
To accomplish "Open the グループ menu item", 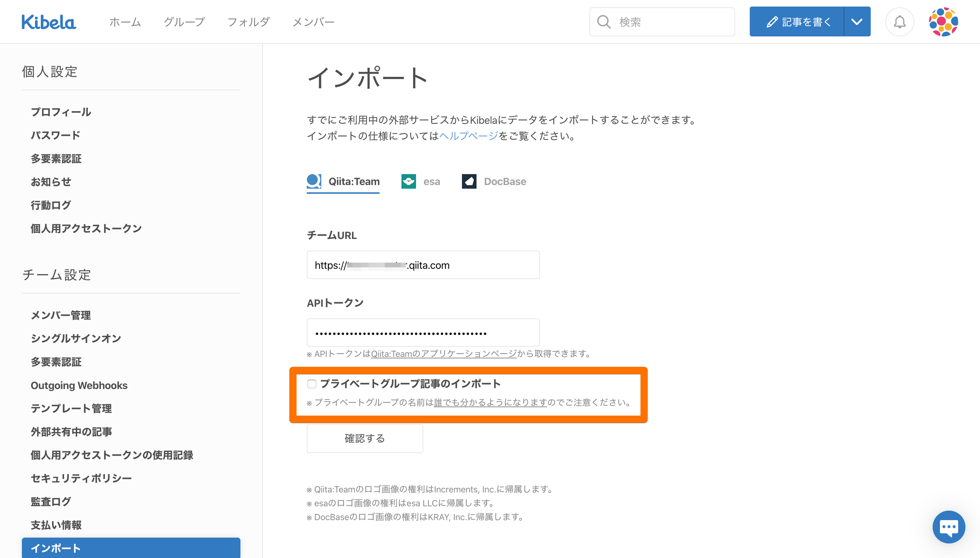I will [184, 22].
